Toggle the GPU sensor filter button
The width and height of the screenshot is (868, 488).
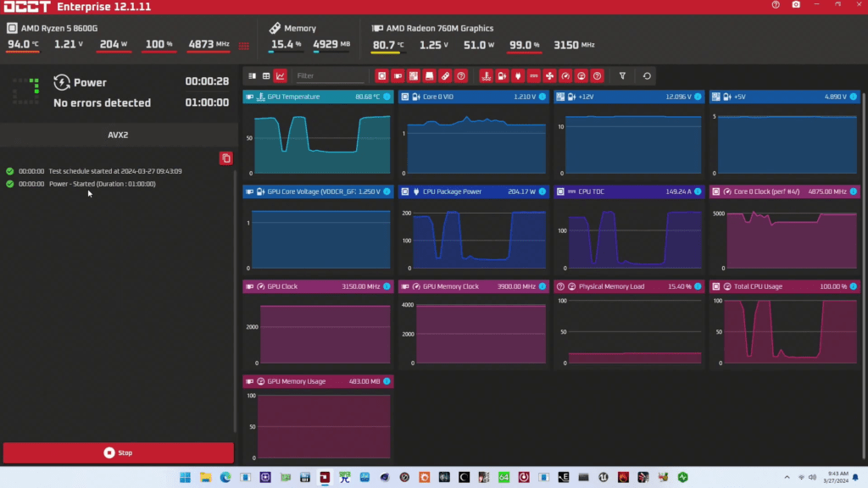[398, 75]
